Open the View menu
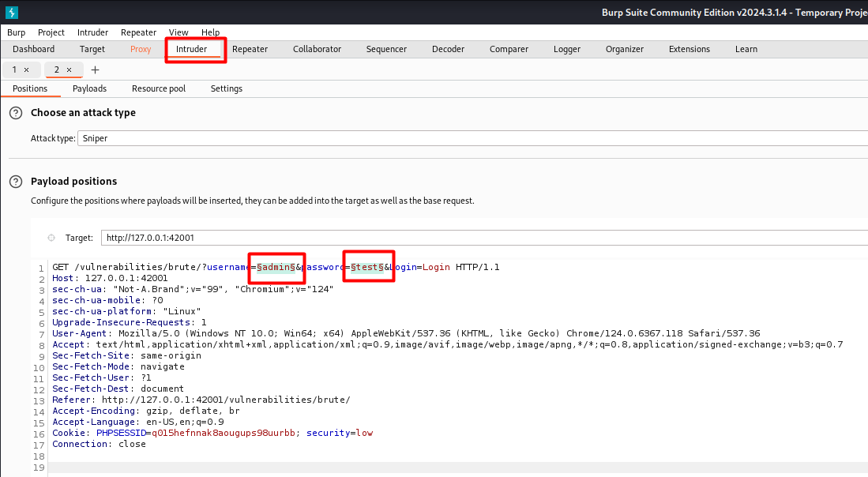868x477 pixels. tap(178, 32)
